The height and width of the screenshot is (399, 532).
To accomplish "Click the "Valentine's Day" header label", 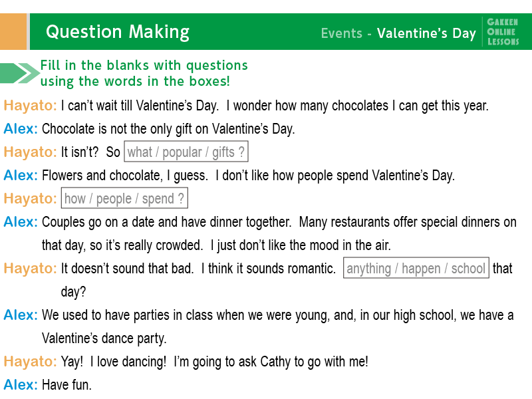I will (426, 33).
